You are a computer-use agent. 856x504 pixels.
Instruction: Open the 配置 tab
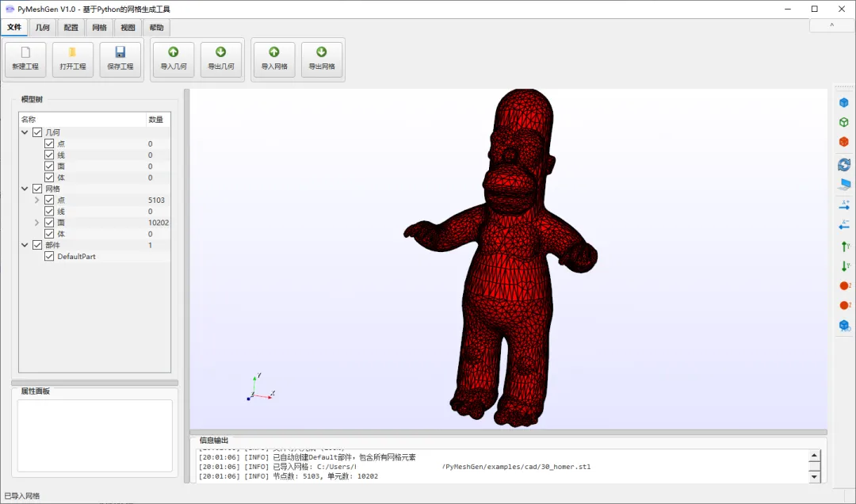pyautogui.click(x=71, y=28)
